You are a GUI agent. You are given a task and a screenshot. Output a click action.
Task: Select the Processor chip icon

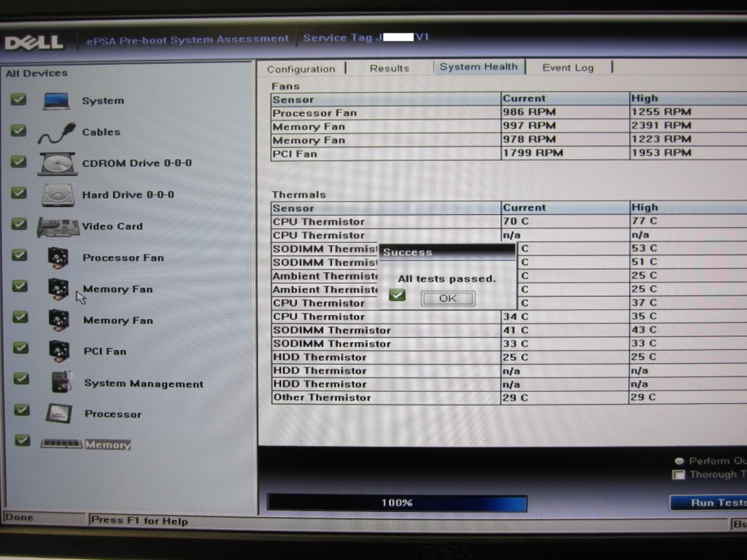click(x=59, y=414)
